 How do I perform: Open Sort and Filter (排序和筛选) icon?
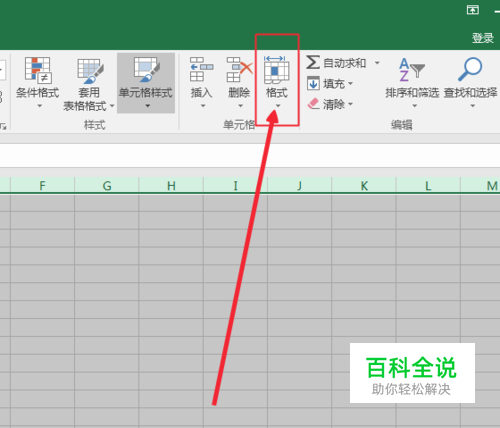[x=412, y=69]
